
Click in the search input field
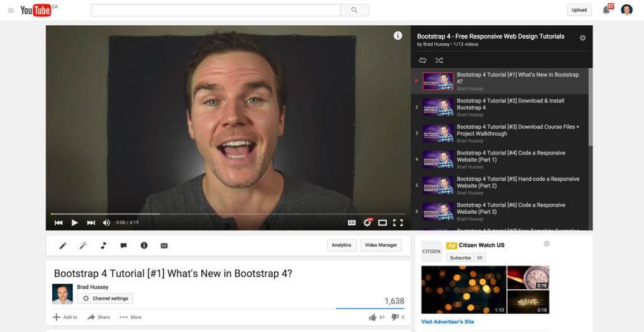(x=216, y=10)
